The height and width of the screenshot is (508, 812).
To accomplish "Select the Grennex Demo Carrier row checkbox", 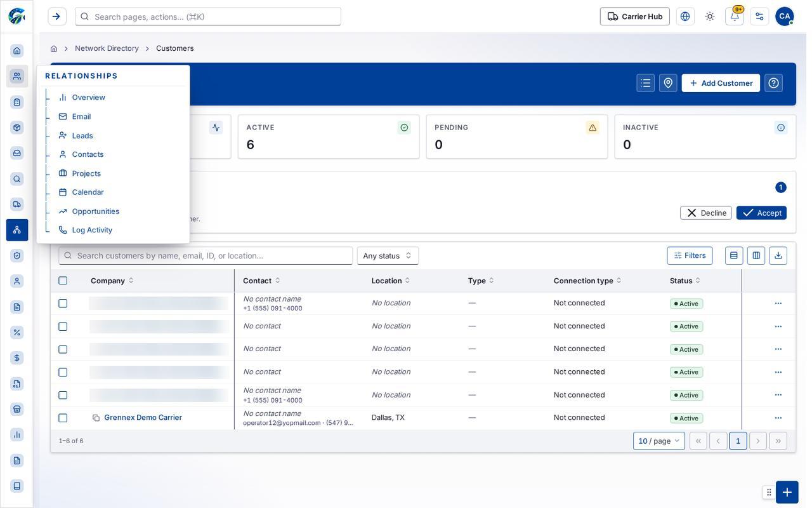I will 63,418.
